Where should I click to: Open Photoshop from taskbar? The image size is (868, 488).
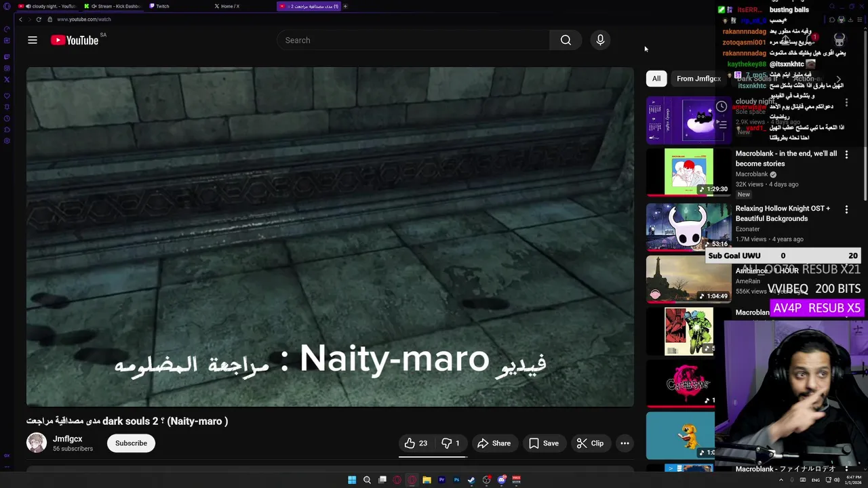(456, 480)
